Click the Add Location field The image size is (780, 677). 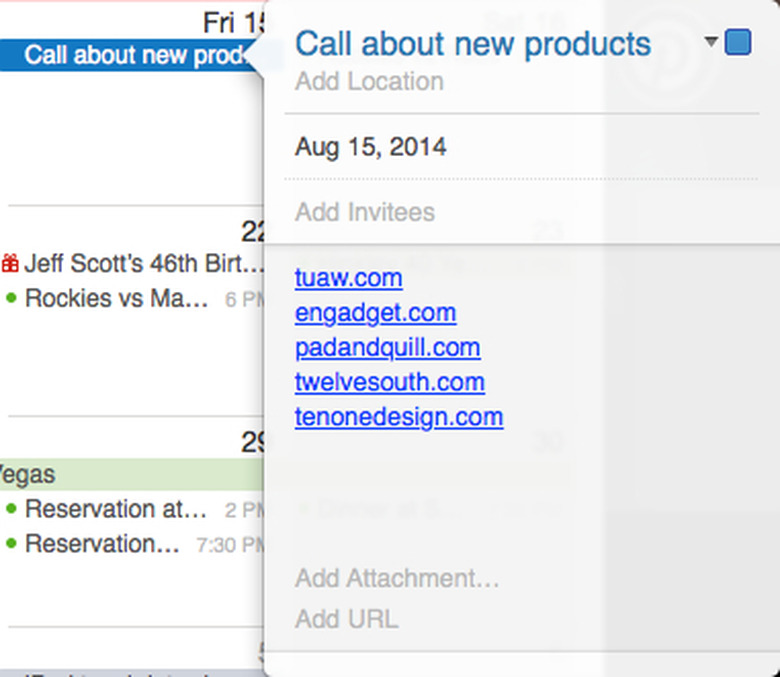[x=369, y=81]
